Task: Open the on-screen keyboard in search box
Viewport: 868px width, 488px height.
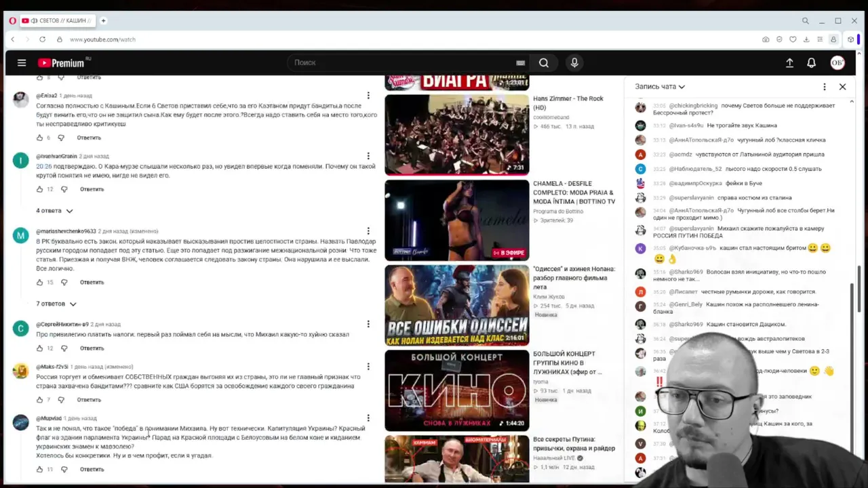Action: 520,63
